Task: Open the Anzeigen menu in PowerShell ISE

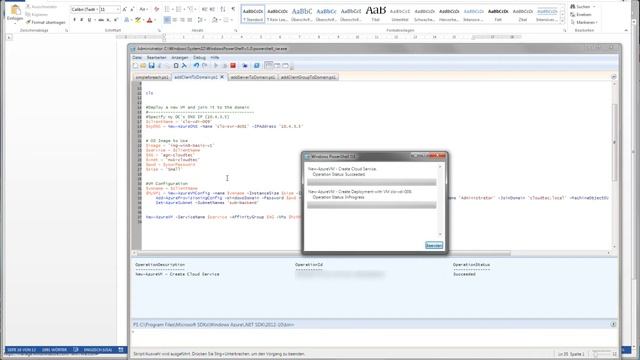Action: [x=180, y=58]
